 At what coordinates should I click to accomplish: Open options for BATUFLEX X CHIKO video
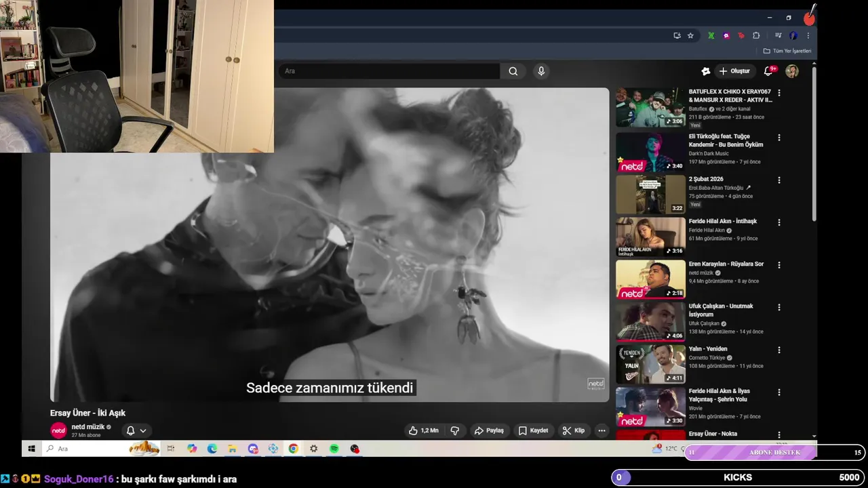778,93
